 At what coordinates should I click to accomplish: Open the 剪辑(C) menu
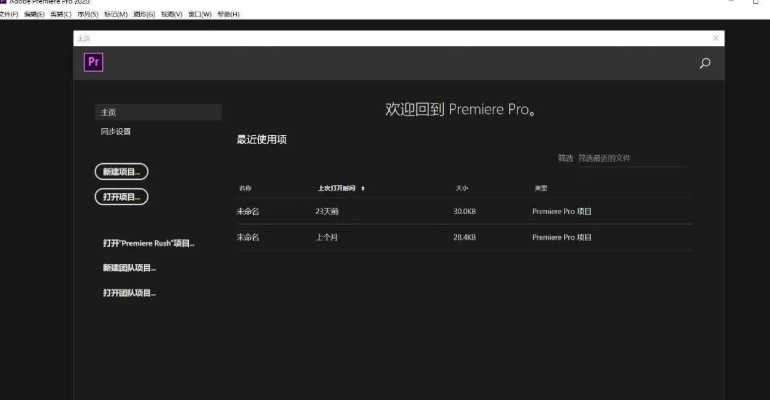click(x=63, y=14)
